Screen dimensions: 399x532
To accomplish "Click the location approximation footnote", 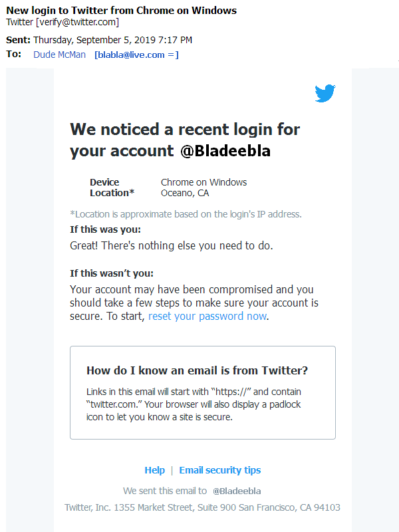I will [x=186, y=214].
